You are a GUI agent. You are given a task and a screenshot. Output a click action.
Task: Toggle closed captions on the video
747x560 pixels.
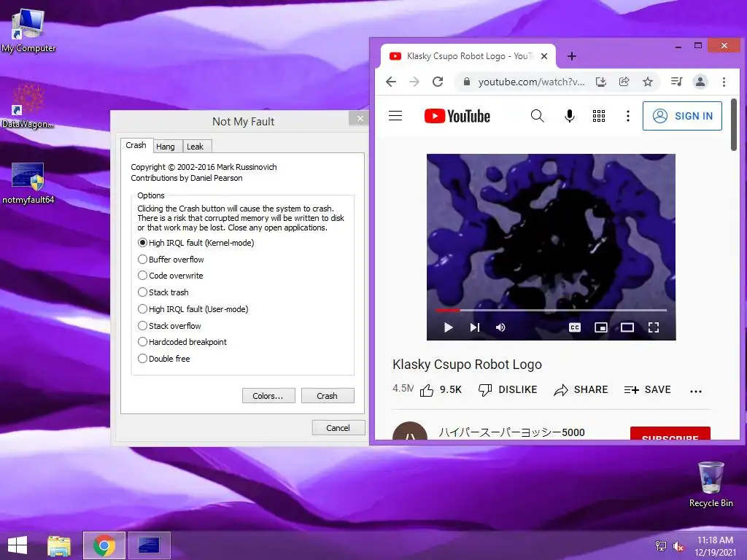575,327
